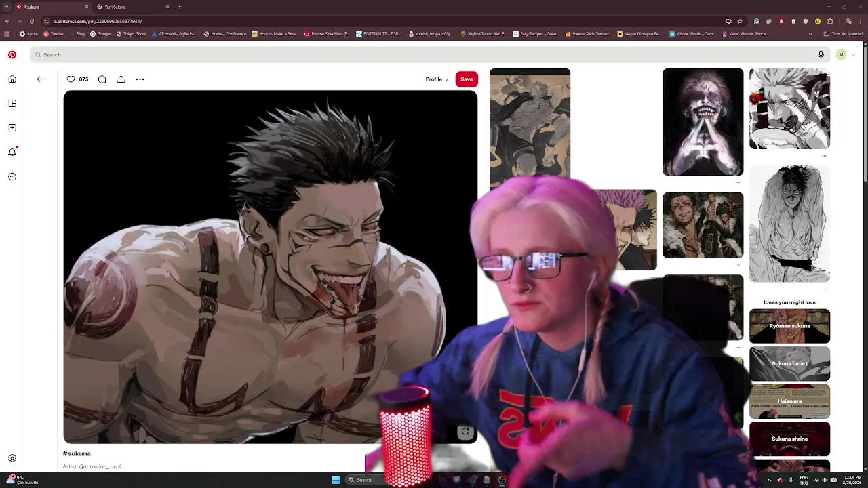Open the main Sukuna pin image
868x488 pixels.
point(270,267)
